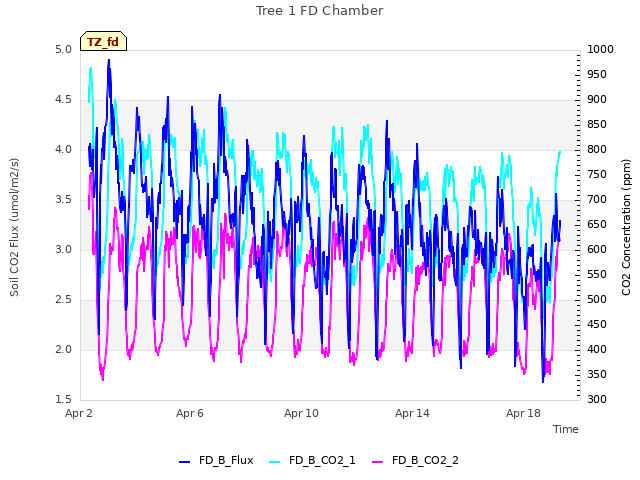Click the Apr 18 x-axis tick label

click(x=523, y=413)
